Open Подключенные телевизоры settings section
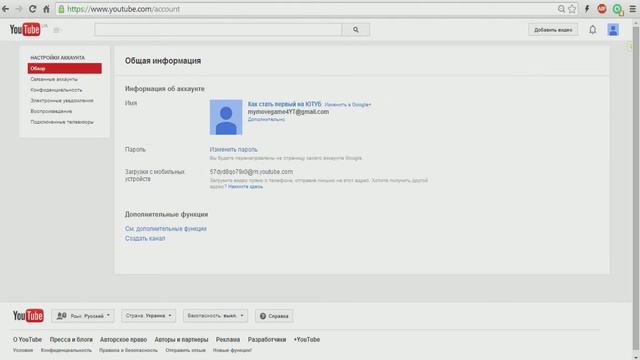The height and width of the screenshot is (360, 640). pyautogui.click(x=62, y=122)
